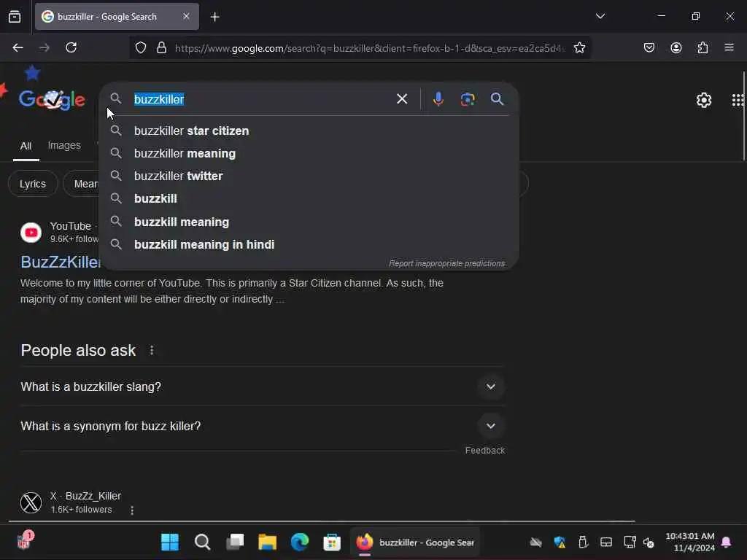
Task: Open Google apps grid
Action: coord(738,100)
